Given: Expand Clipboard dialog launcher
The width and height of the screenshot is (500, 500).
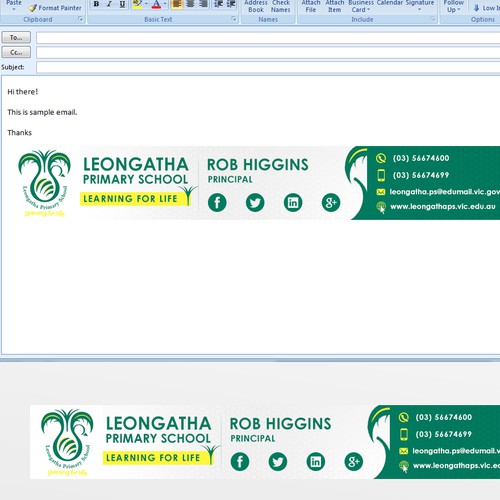Looking at the screenshot, I should [80, 19].
